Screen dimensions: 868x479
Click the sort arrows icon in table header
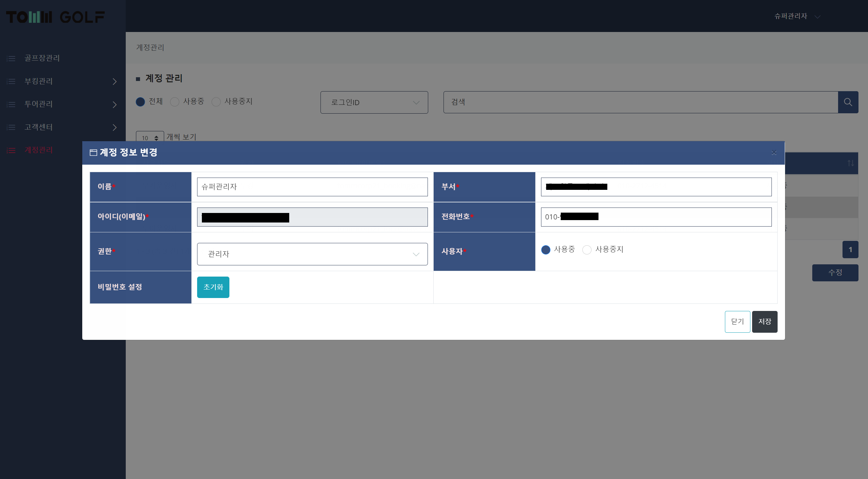coord(850,163)
